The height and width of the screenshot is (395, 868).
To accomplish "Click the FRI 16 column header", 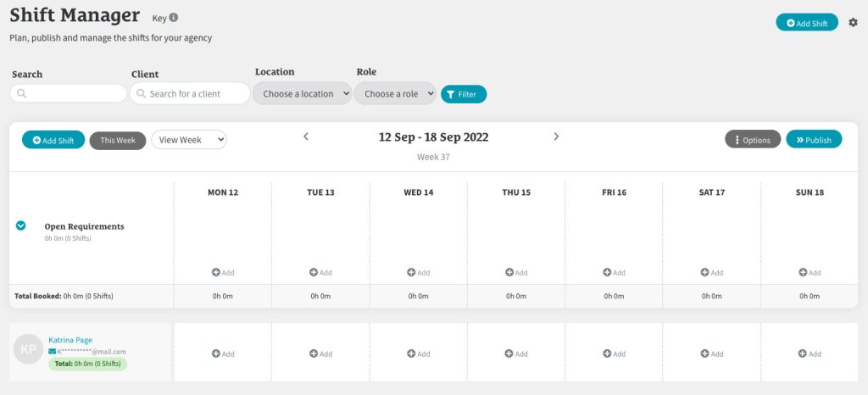I will (x=614, y=192).
